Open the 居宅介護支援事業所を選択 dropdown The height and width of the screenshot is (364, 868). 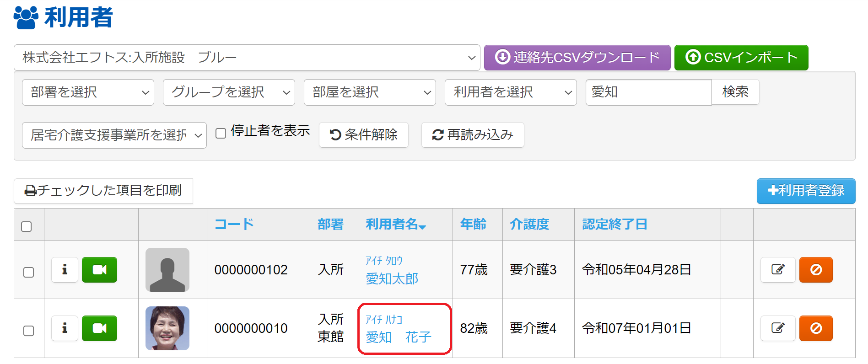(x=114, y=135)
